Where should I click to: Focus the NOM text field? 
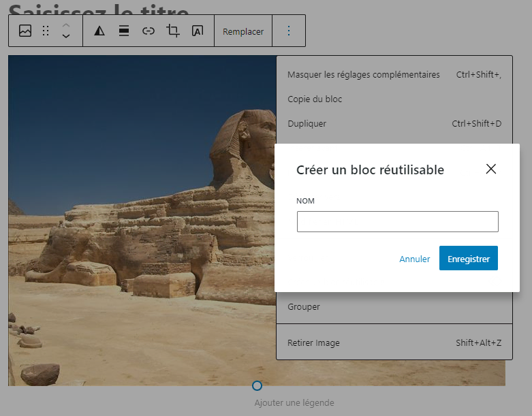pos(397,221)
